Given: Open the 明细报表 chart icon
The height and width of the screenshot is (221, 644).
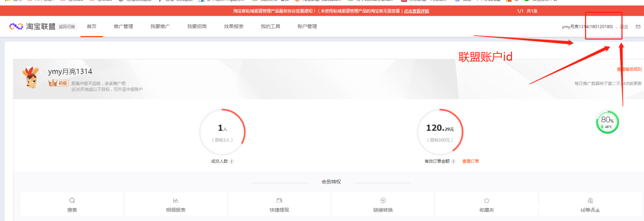Looking at the screenshot, I should click(x=176, y=200).
